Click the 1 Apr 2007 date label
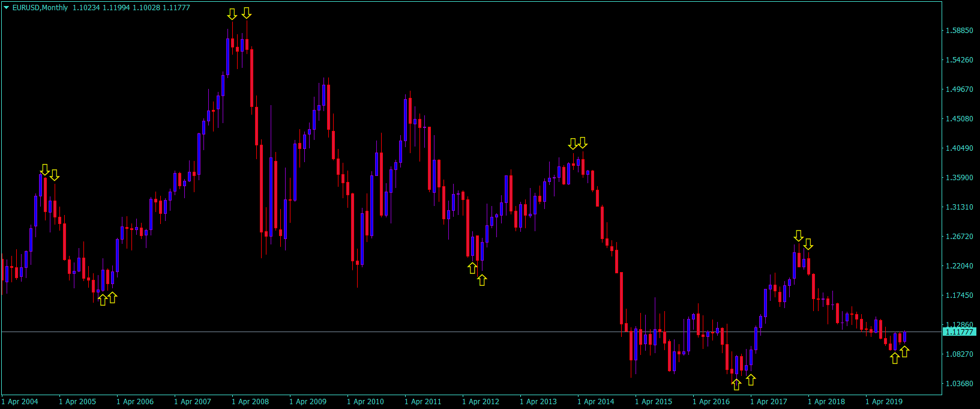This screenshot has height=409, width=980. coord(193,402)
